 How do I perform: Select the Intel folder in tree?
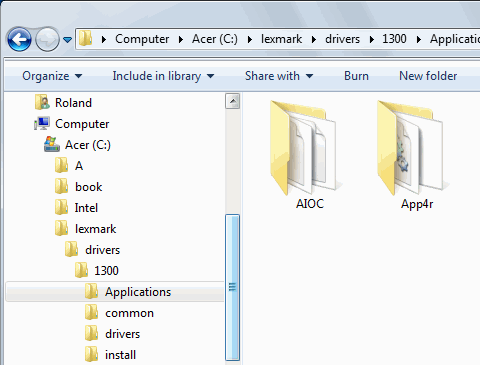point(86,208)
